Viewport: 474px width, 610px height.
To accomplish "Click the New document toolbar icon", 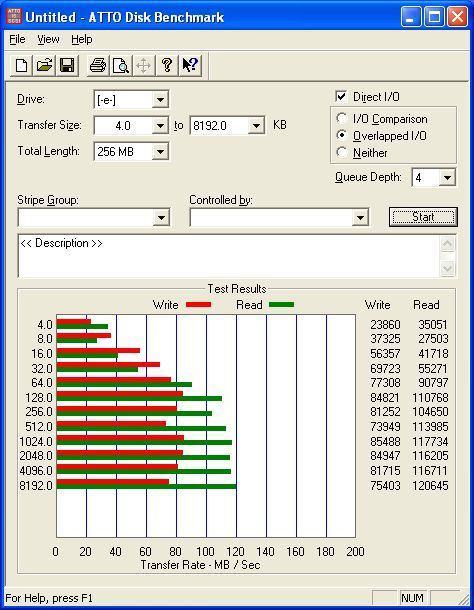I will pos(21,65).
